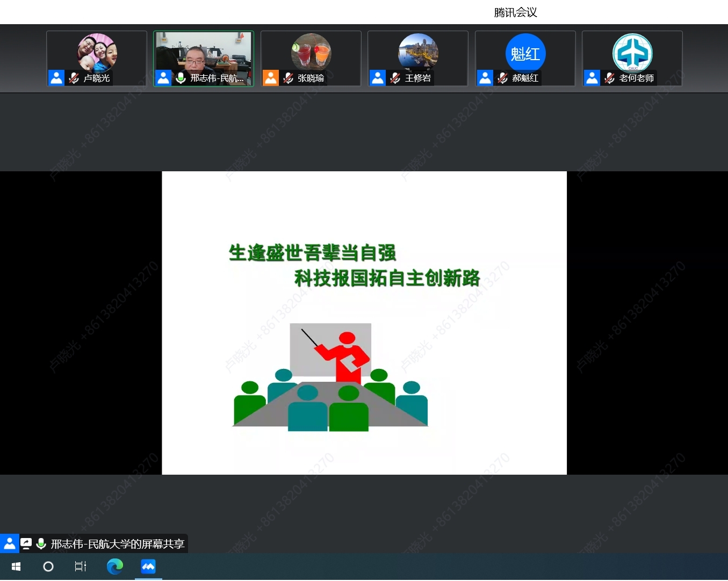
Task: Click 郝魁红's muted microphone icon
Action: click(x=502, y=78)
